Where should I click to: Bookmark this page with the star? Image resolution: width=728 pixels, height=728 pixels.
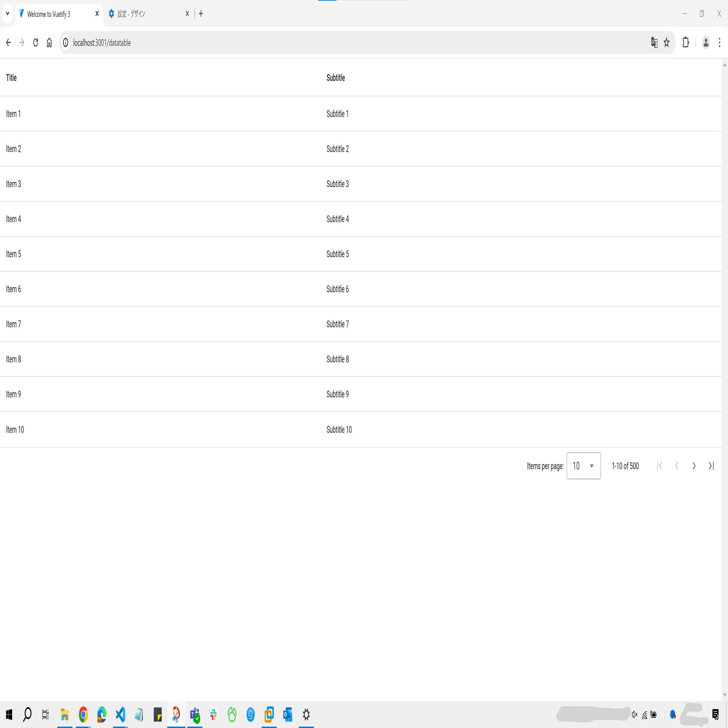(x=666, y=43)
